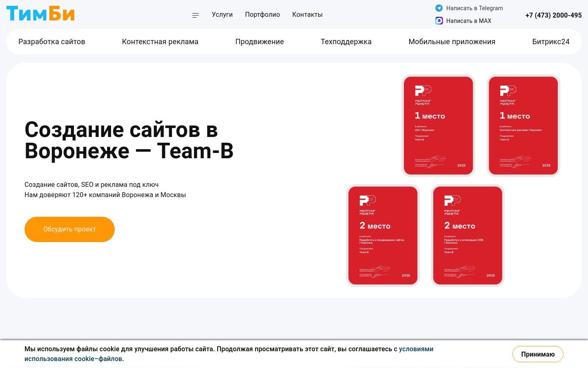Viewport: 588px width, 368px height.
Task: Open the 1 место Контекстная реклама certificate
Action: (523, 126)
